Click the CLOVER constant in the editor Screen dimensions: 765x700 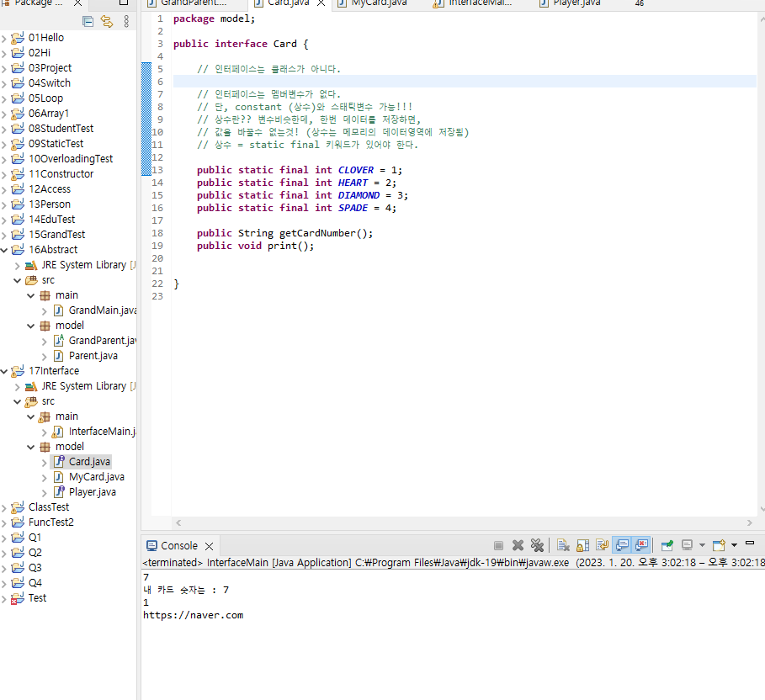pos(356,170)
